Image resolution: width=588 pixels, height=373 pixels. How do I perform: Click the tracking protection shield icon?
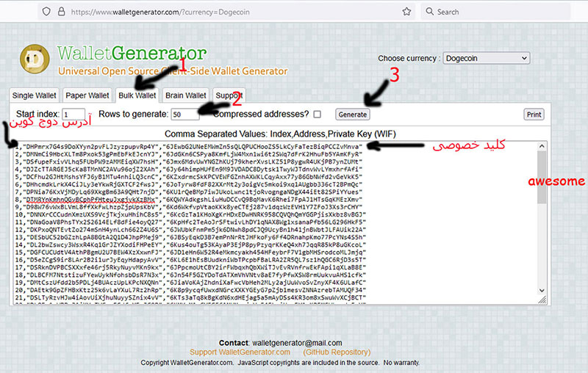tap(46, 12)
